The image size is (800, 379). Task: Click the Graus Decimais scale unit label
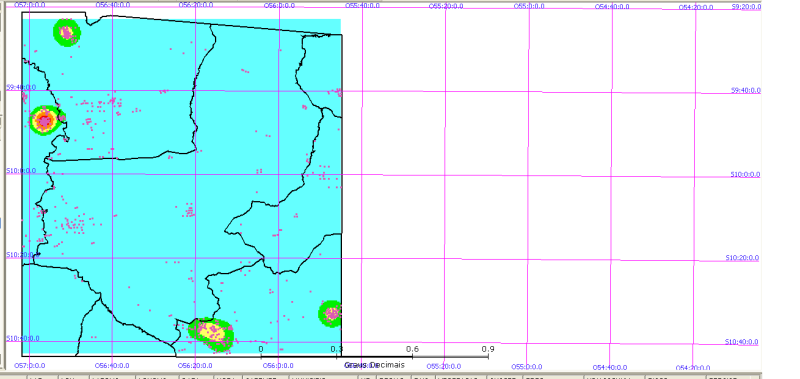374,365
